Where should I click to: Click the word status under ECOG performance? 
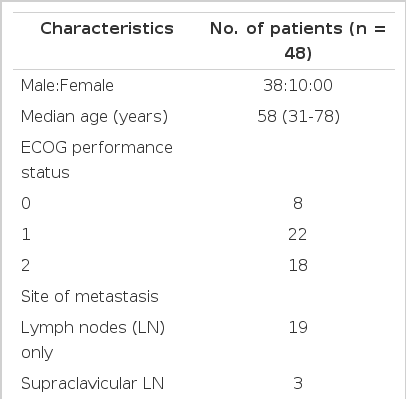45,173
